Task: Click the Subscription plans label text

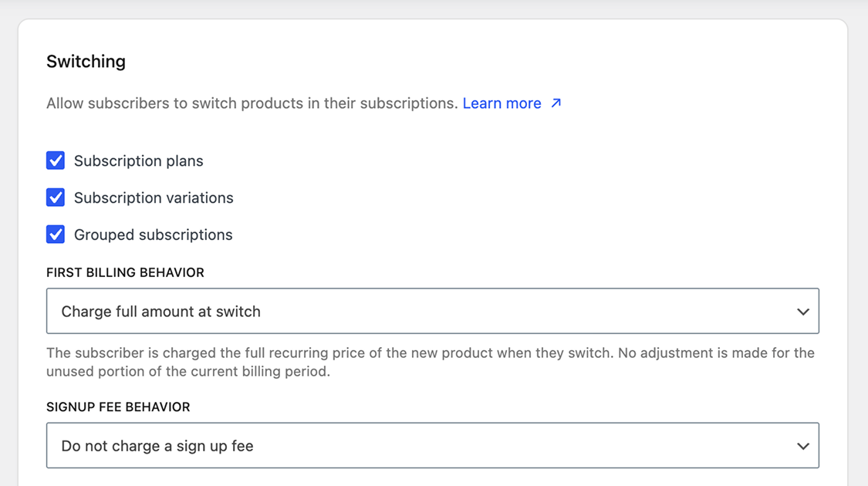Action: tap(138, 161)
